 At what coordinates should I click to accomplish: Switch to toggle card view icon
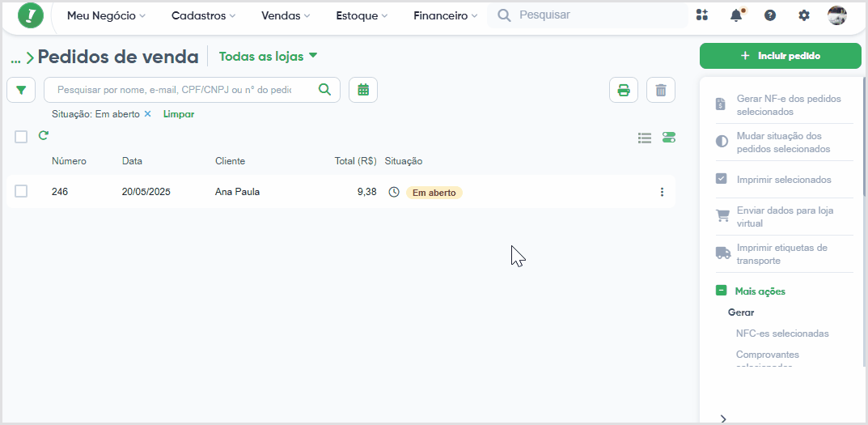pyautogui.click(x=669, y=138)
